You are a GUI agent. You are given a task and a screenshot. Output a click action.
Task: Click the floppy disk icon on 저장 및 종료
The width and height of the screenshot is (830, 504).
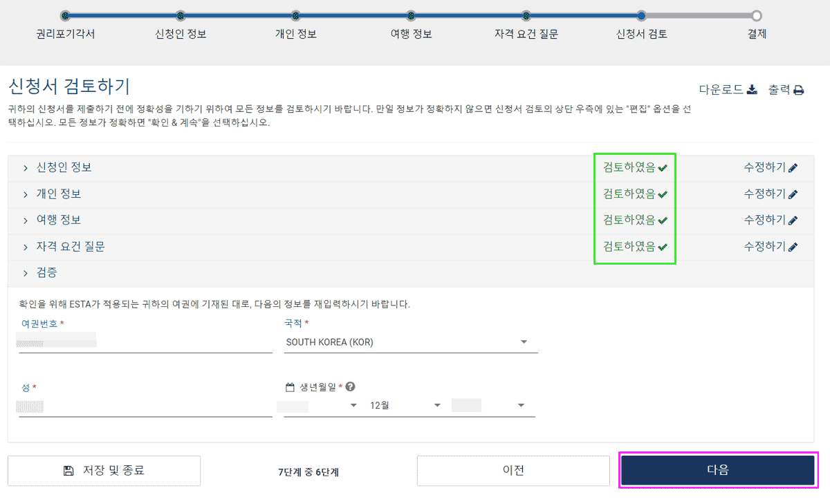click(x=68, y=471)
